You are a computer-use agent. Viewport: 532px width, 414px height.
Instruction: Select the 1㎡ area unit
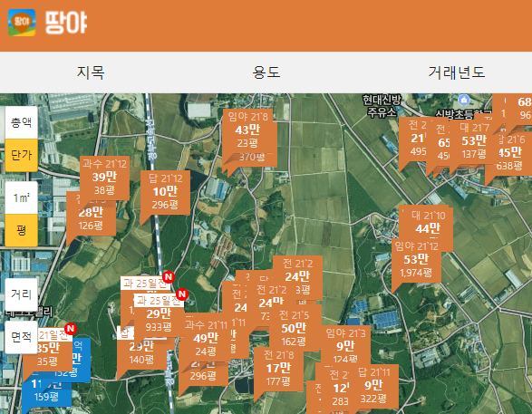pyautogui.click(x=22, y=197)
